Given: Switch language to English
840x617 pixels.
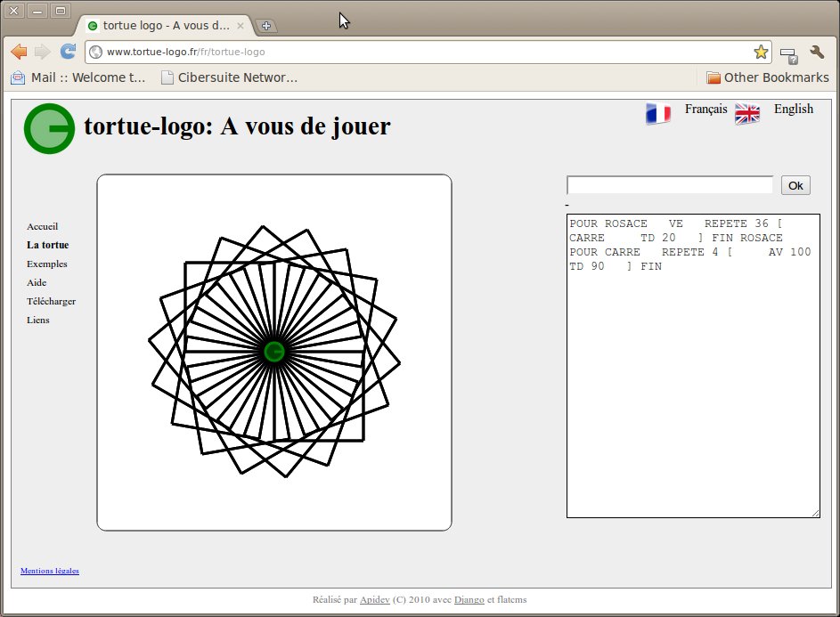Looking at the screenshot, I should tap(794, 110).
